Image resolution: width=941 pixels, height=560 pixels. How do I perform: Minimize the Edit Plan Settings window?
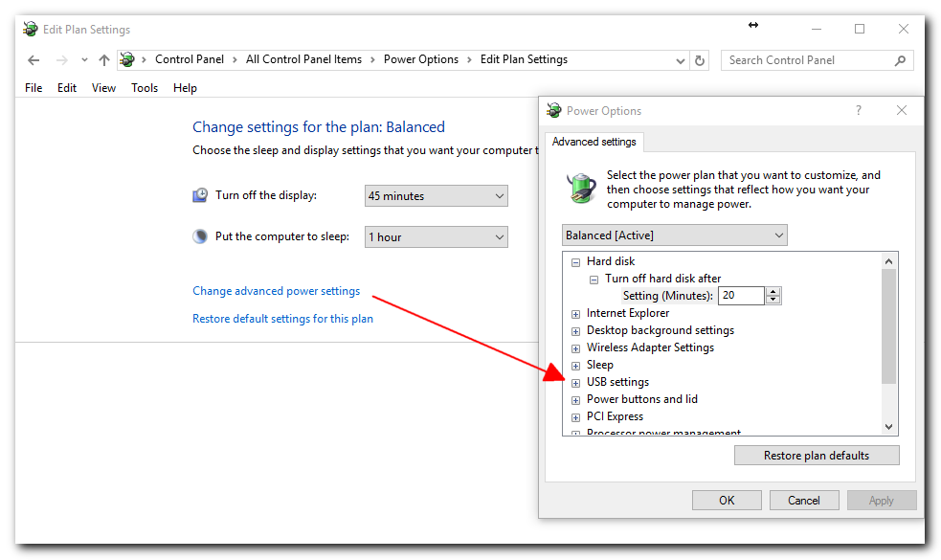(817, 29)
